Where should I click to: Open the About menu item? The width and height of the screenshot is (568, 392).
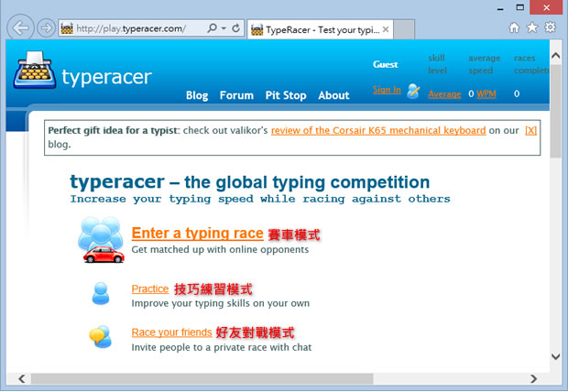(x=333, y=95)
